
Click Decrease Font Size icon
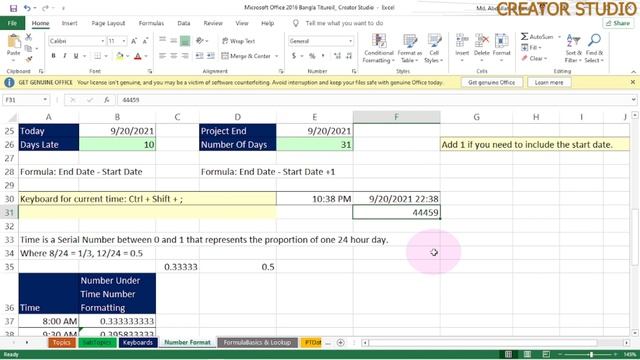pos(145,41)
